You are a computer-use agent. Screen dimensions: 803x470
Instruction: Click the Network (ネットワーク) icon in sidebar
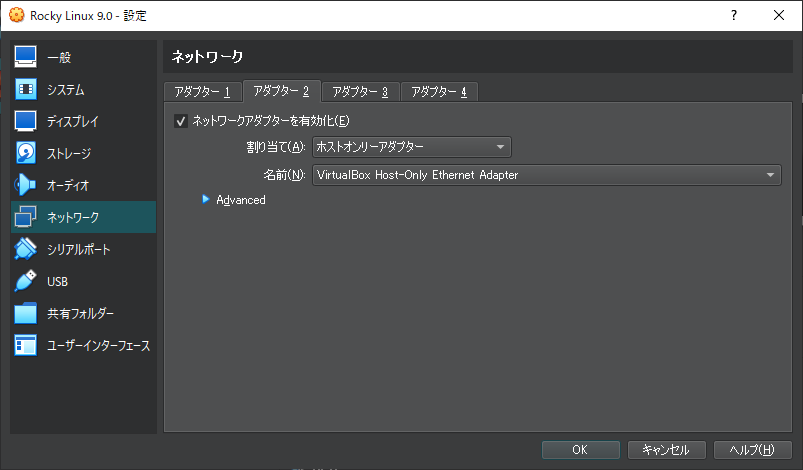pyautogui.click(x=25, y=217)
